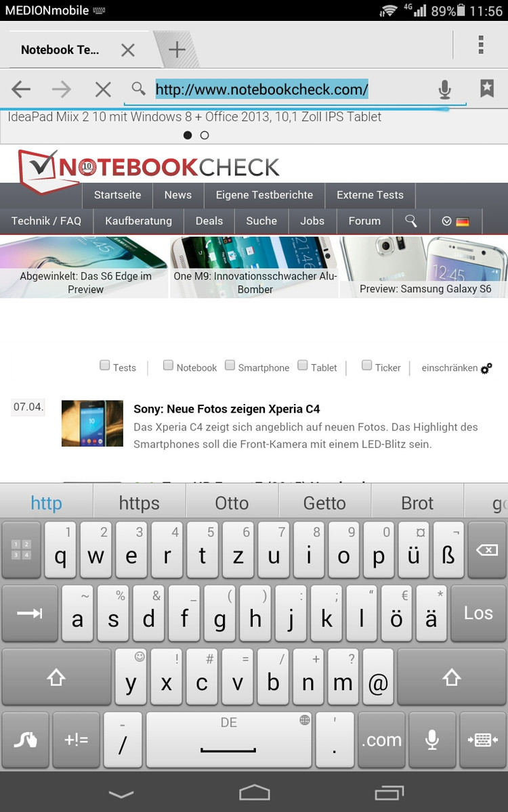508x812 pixels.
Task: Open a new browser tab with plus icon
Action: point(177,49)
